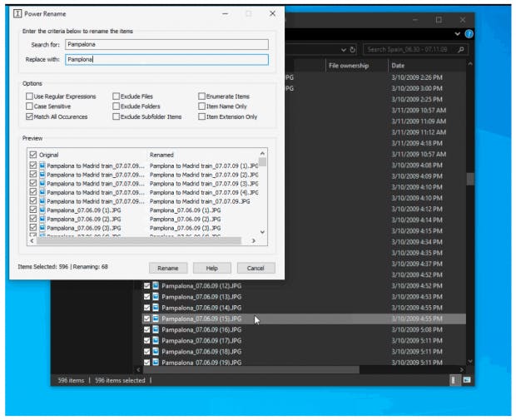516x420 pixels.
Task: Select Pampalona_07.06.09 (19).JPG in Explorer
Action: [x=304, y=362]
